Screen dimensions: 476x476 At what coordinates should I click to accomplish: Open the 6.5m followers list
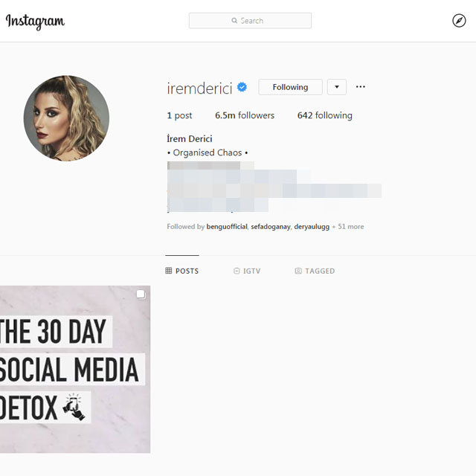[x=245, y=115]
